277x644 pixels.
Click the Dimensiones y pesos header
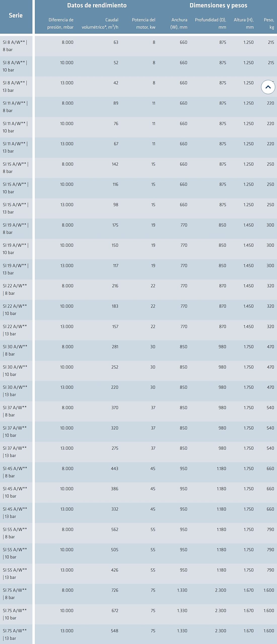[x=218, y=5]
